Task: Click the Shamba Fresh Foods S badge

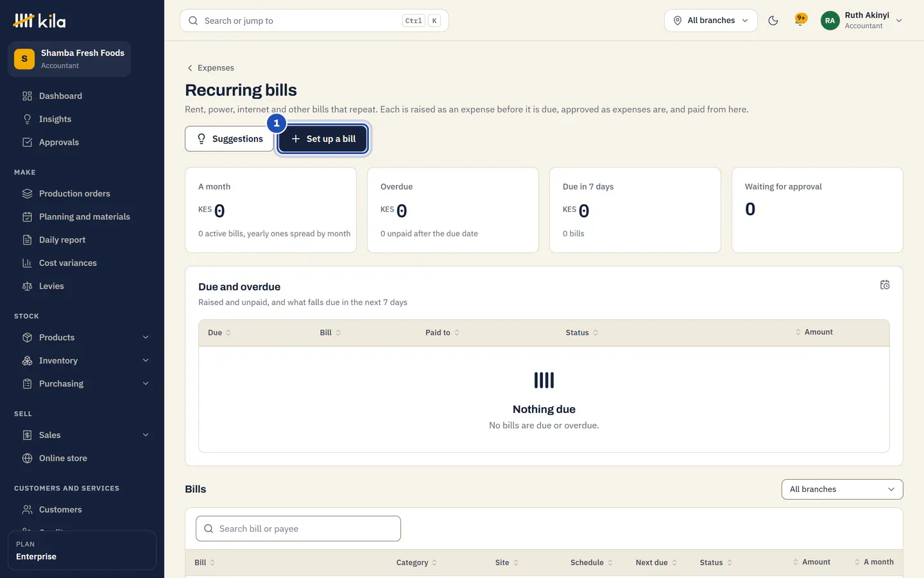Action: click(x=24, y=59)
